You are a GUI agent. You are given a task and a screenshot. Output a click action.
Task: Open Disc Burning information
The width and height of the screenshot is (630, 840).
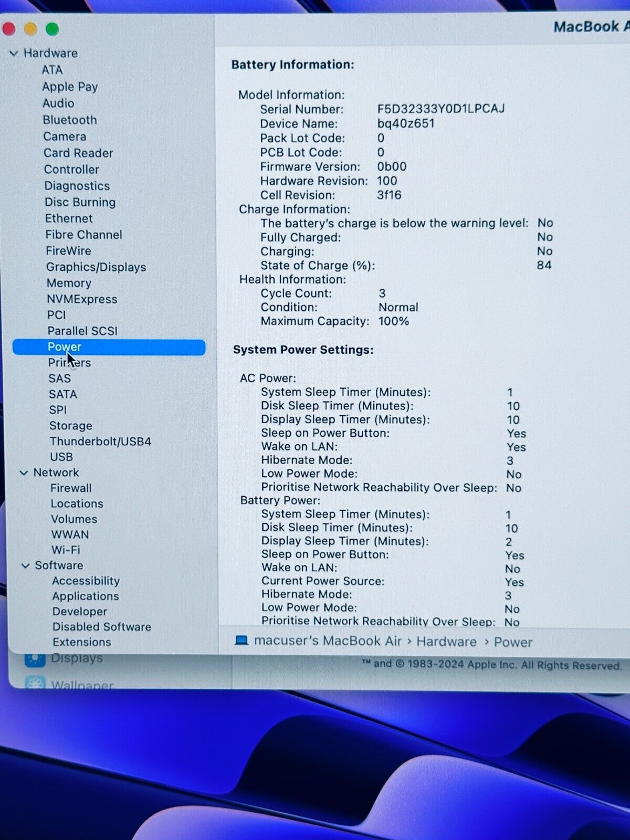pyautogui.click(x=80, y=202)
